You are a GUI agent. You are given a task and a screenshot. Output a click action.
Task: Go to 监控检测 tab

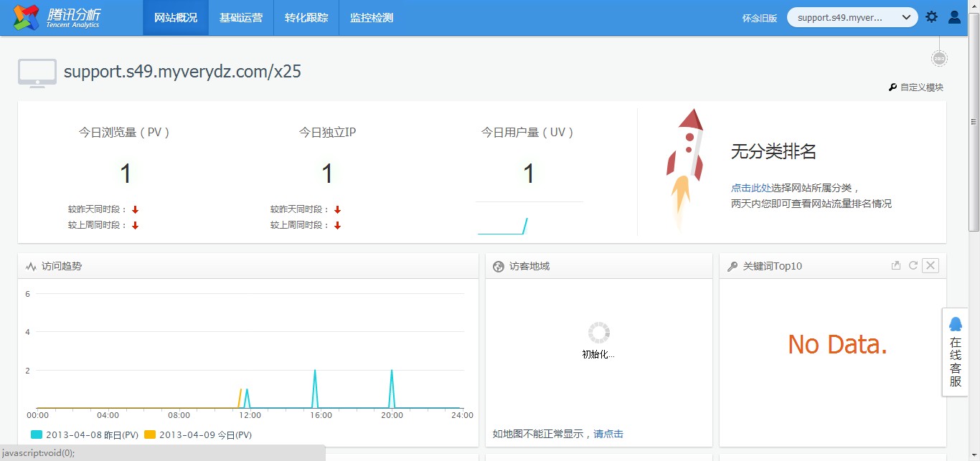pos(372,18)
